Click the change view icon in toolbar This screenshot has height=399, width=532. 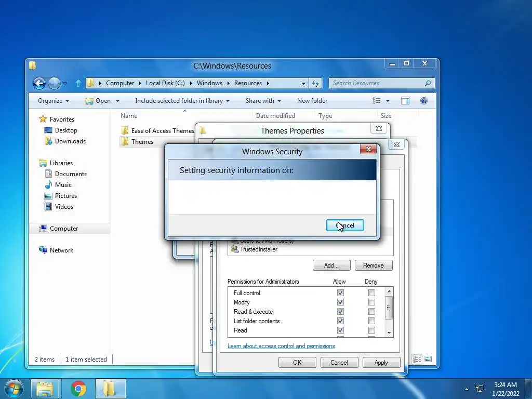[x=376, y=101]
